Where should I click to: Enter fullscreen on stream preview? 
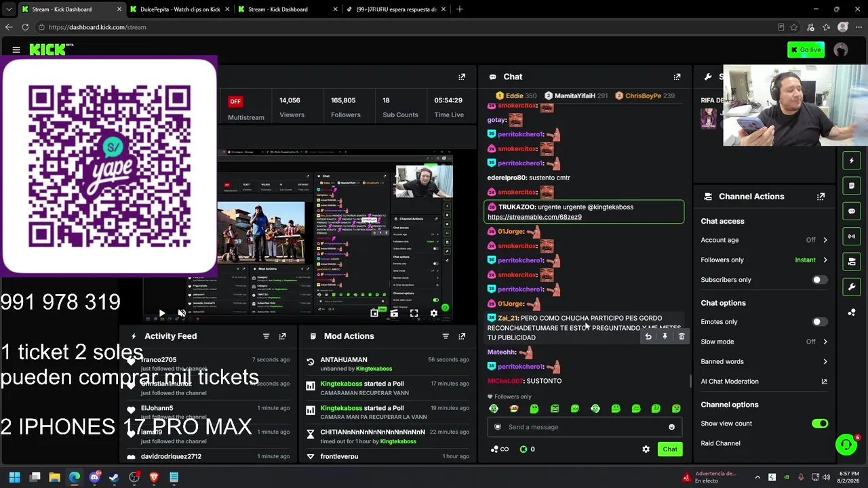click(414, 313)
